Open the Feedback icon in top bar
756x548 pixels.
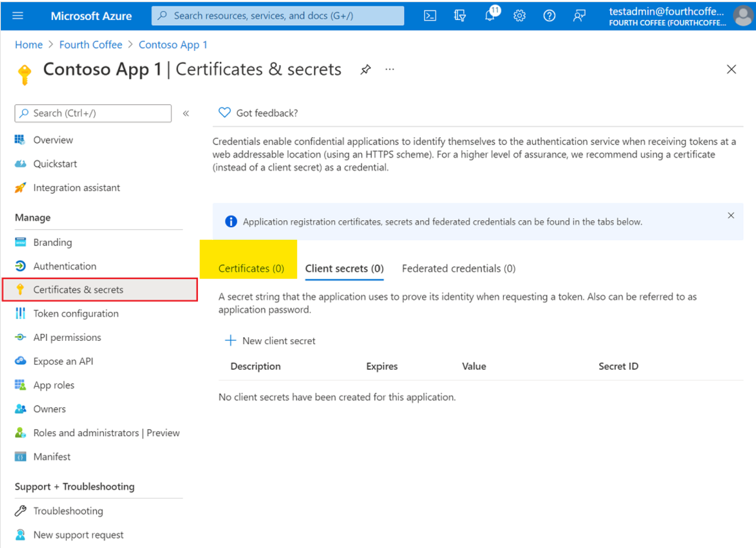coord(579,16)
